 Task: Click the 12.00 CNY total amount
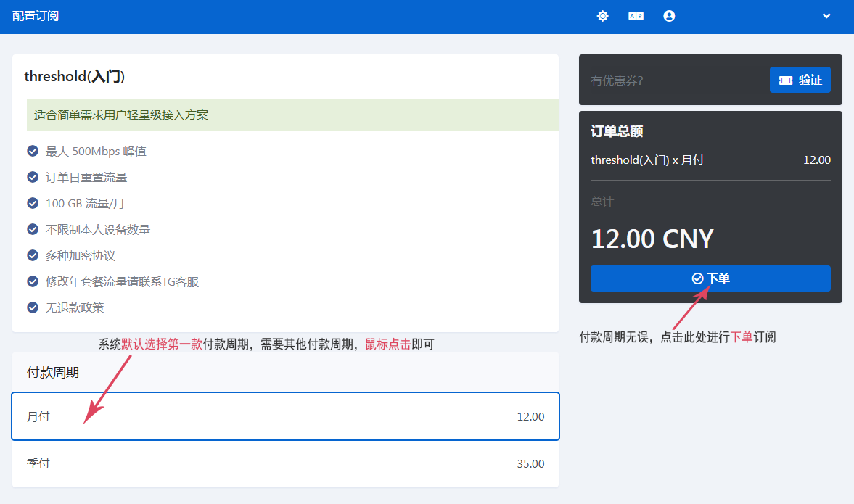tap(652, 239)
